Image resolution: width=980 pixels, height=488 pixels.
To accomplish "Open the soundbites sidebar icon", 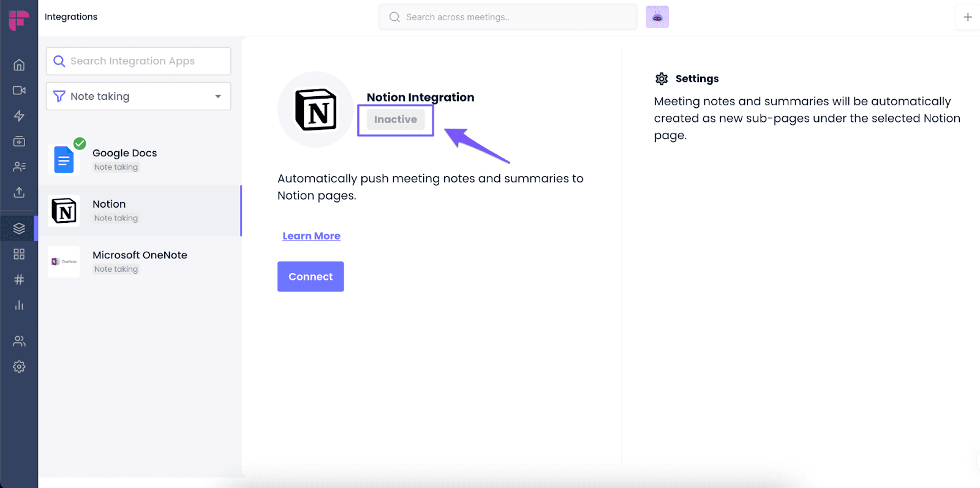I will coord(19,141).
